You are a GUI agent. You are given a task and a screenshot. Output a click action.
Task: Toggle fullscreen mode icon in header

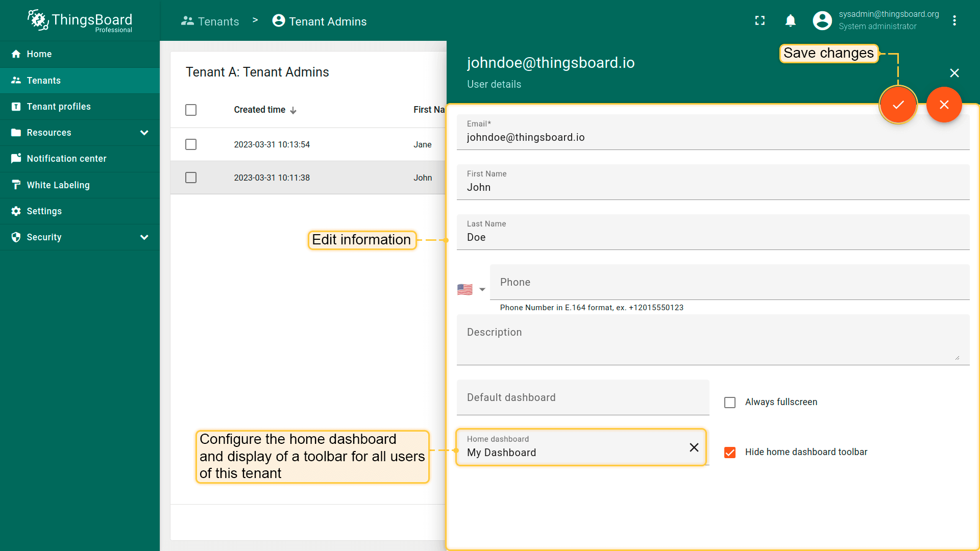(760, 20)
